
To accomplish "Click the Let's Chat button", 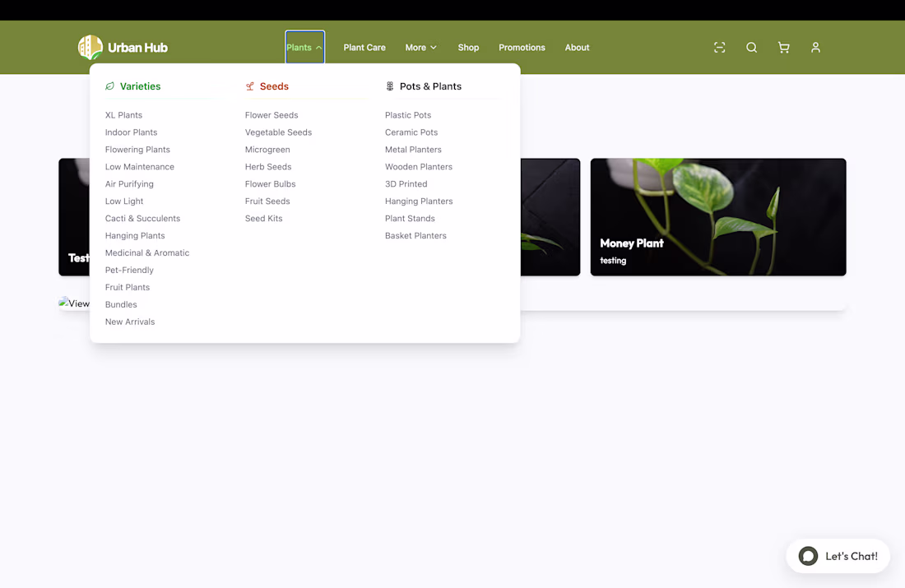I will pyautogui.click(x=838, y=556).
